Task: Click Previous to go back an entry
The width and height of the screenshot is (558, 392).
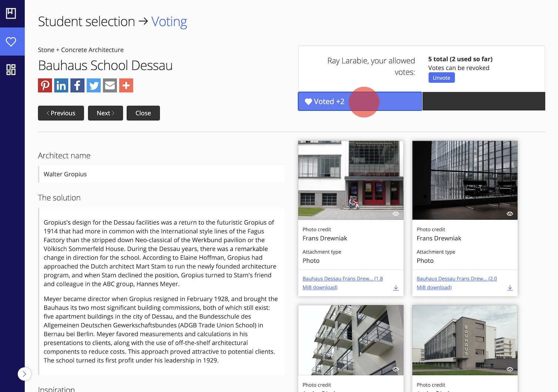Action: point(61,113)
